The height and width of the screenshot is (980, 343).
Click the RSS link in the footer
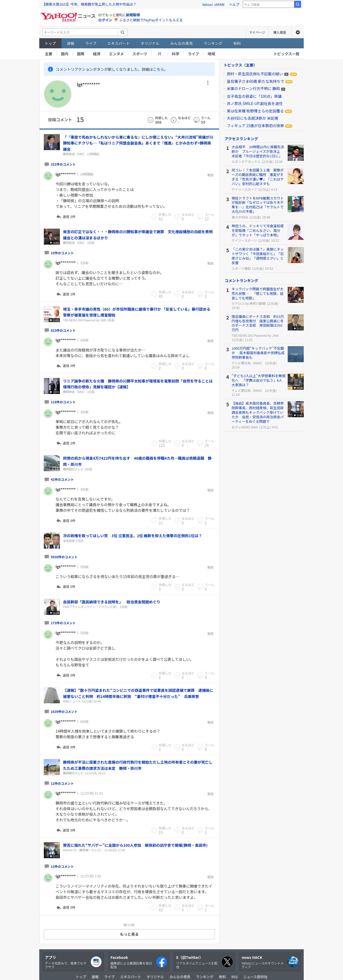pos(235,977)
